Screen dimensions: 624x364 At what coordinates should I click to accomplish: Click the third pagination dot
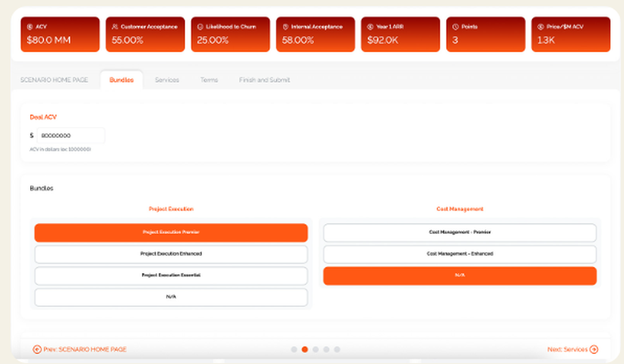[315, 350]
